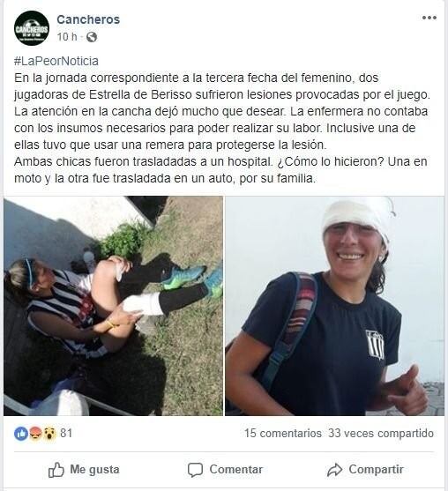Click the thumbs-up icon beside Me gusta

[x=56, y=470]
